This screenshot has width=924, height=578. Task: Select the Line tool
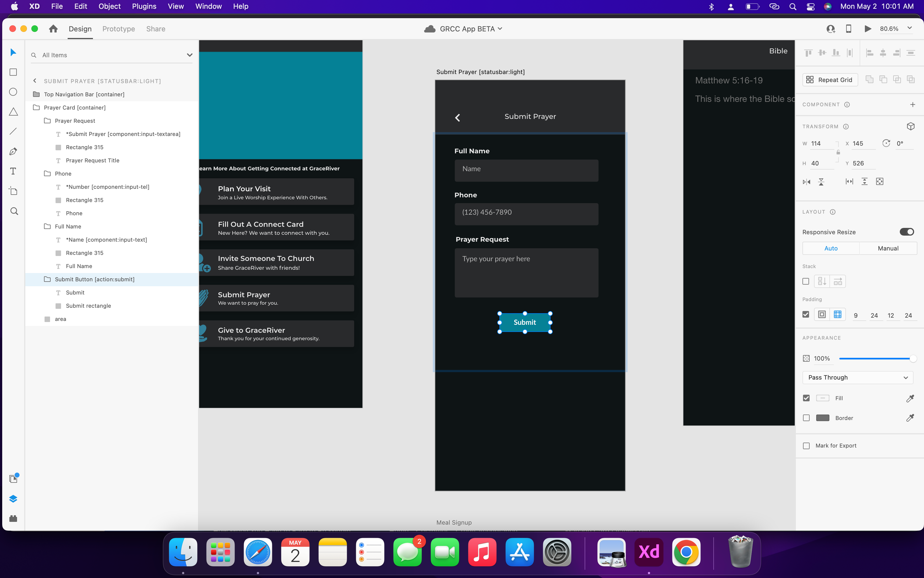[13, 132]
